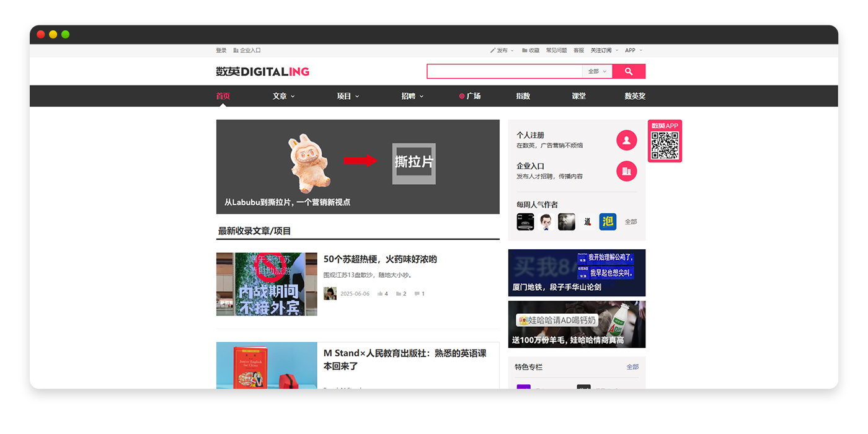Click the text 围观江苏13盘散沙，随地大小吵。
The image size is (868, 434).
[x=368, y=275]
